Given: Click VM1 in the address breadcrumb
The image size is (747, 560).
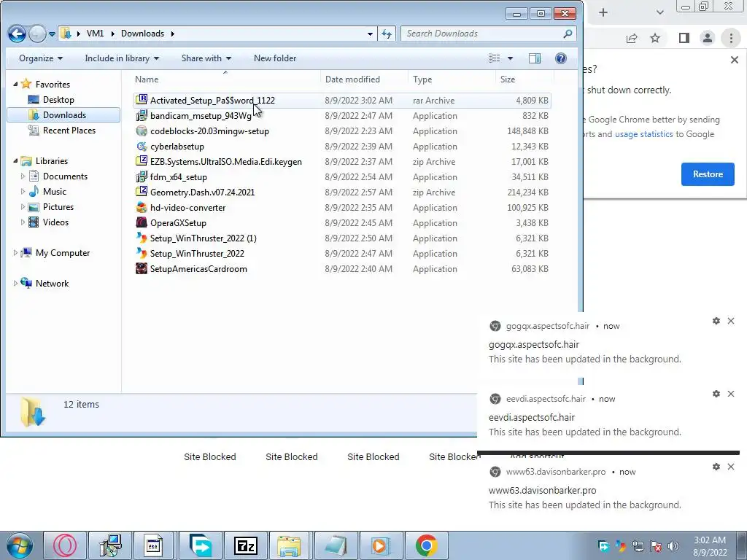Looking at the screenshot, I should pos(96,34).
